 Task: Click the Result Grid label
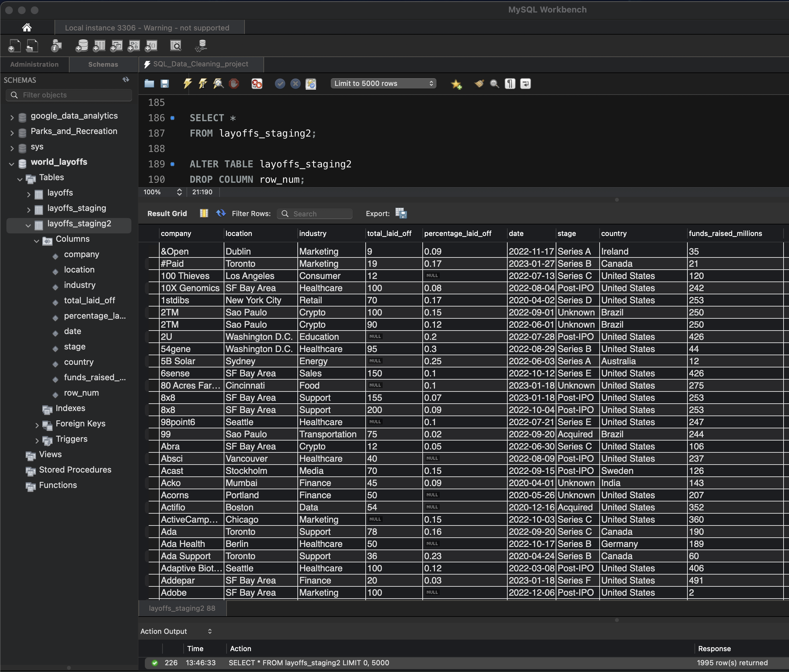tap(167, 214)
